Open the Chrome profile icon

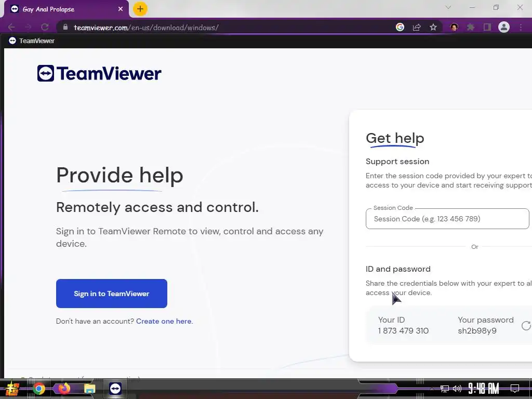tap(504, 27)
